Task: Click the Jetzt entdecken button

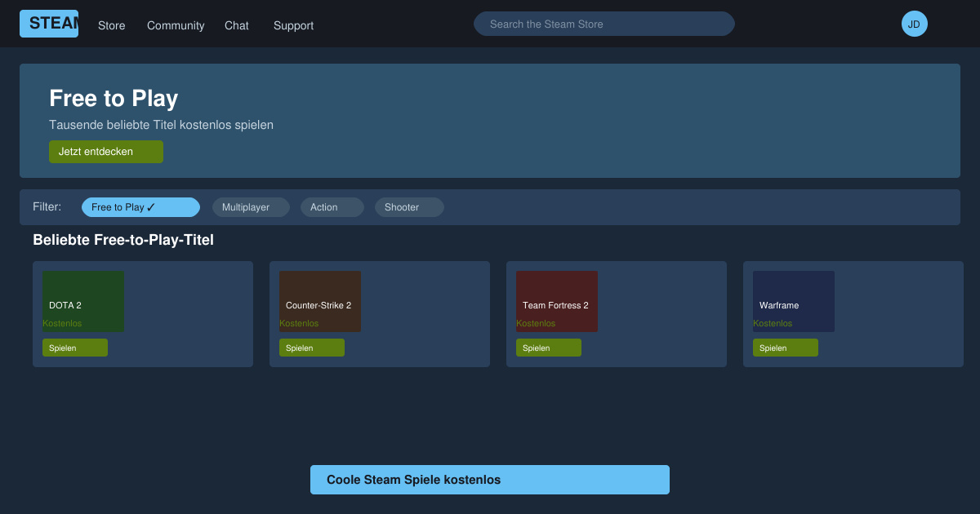Action: [x=106, y=152]
